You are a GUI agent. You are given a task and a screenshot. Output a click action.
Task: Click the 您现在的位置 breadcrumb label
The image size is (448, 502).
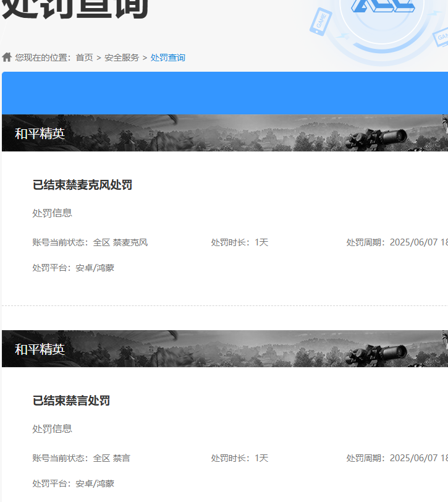coord(43,57)
